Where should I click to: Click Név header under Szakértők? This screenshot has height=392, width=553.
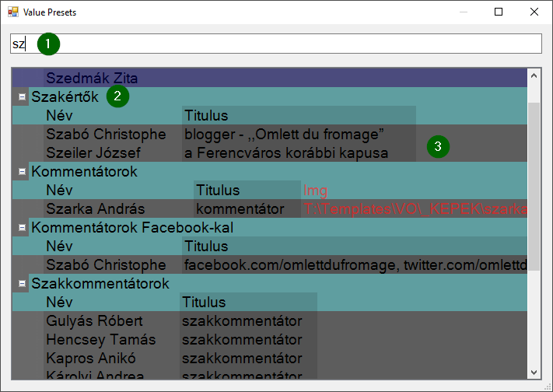click(x=59, y=116)
